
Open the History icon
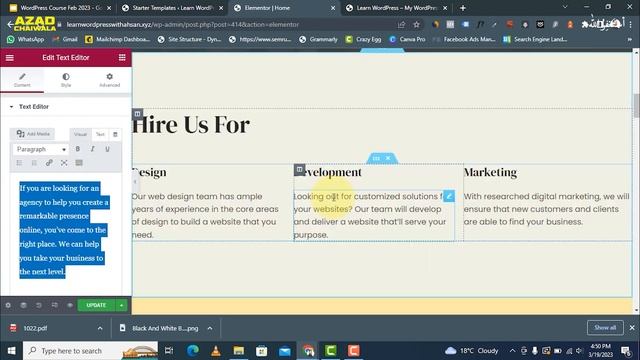(39, 305)
